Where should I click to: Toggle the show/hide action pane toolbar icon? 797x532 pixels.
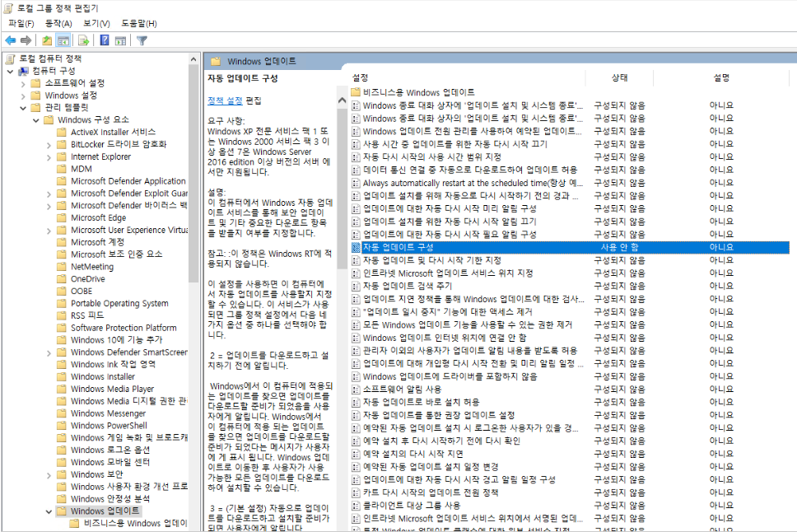(x=120, y=40)
